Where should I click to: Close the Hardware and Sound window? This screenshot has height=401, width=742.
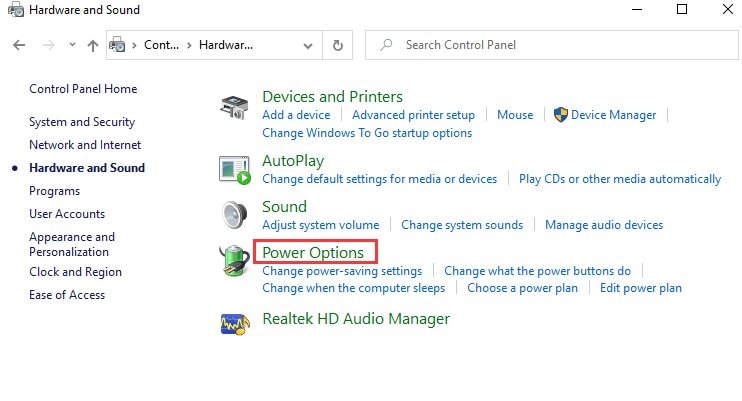pyautogui.click(x=728, y=9)
